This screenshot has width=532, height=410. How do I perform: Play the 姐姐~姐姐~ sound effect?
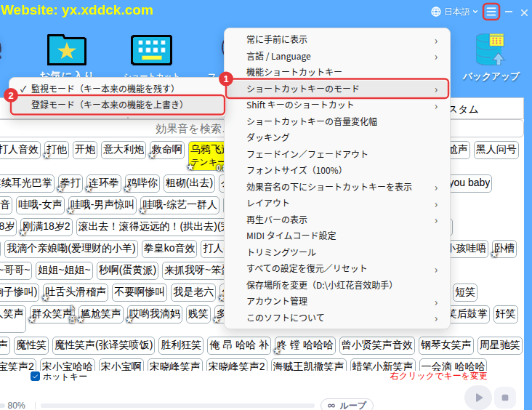[64, 270]
